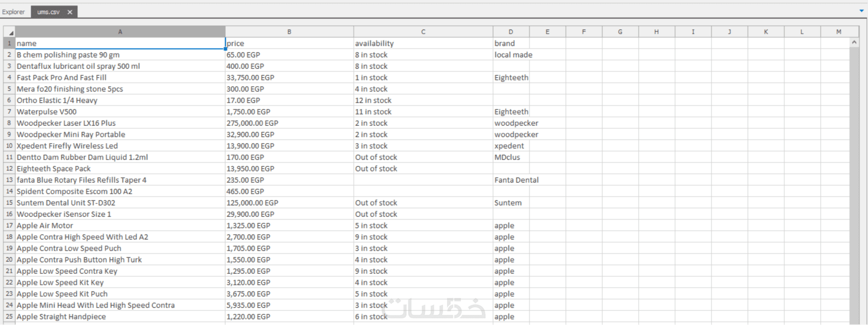Select brand cell 'Suntem'

pos(511,203)
